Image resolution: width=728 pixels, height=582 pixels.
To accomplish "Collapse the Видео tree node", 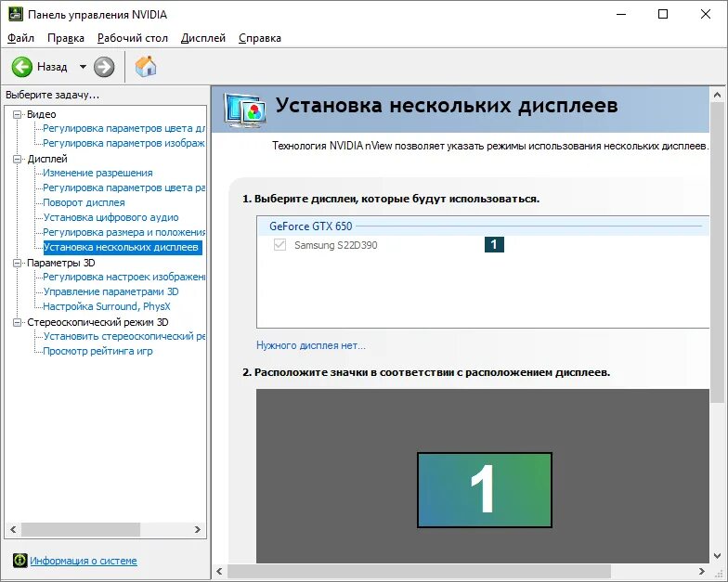I will click(17, 114).
